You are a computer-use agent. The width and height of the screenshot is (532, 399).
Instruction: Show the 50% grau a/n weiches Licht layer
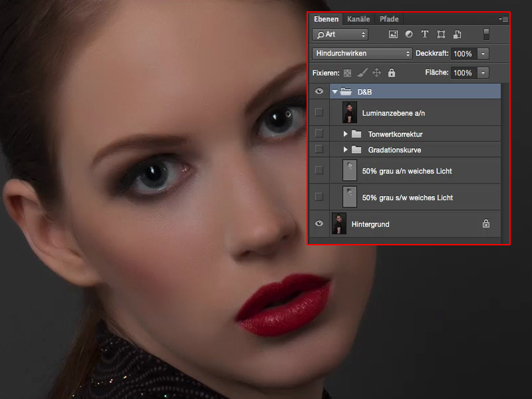coord(319,170)
